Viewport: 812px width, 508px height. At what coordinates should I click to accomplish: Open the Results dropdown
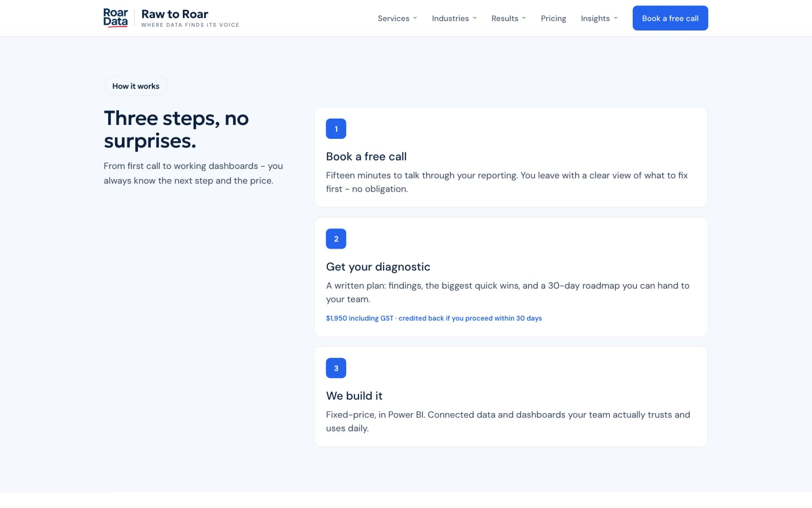[509, 18]
